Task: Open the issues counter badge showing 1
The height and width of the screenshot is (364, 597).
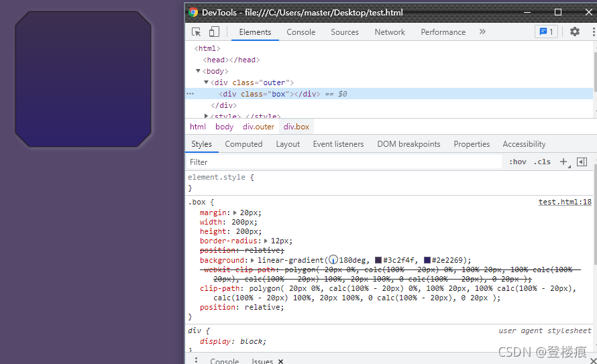Action: 546,32
